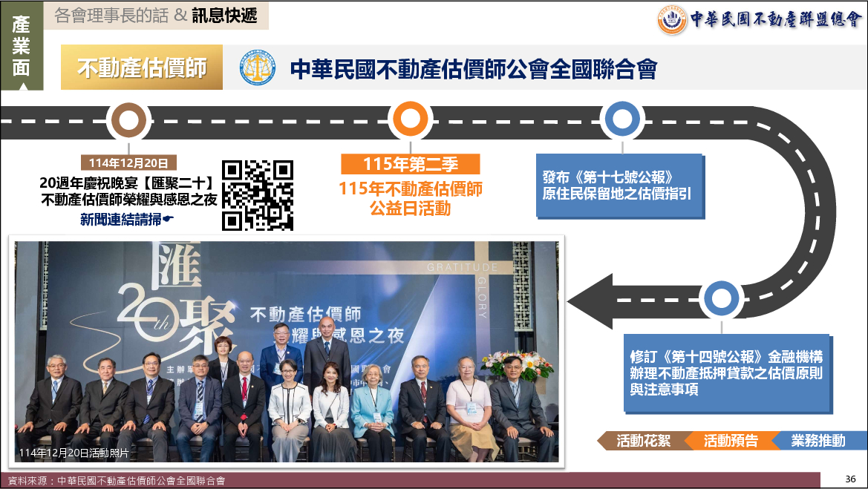Select the 活動花絮 brown legend tag

pos(643,441)
